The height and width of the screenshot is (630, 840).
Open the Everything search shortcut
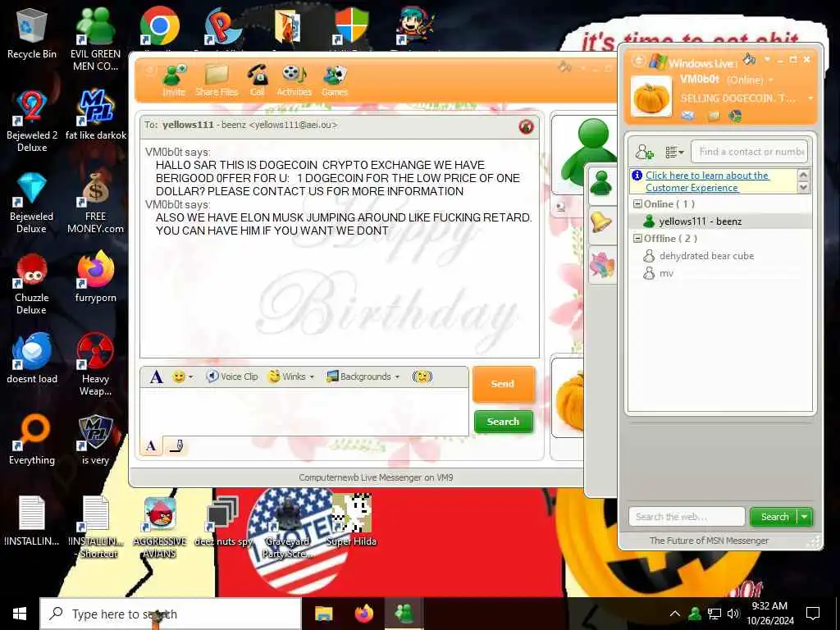(32, 440)
